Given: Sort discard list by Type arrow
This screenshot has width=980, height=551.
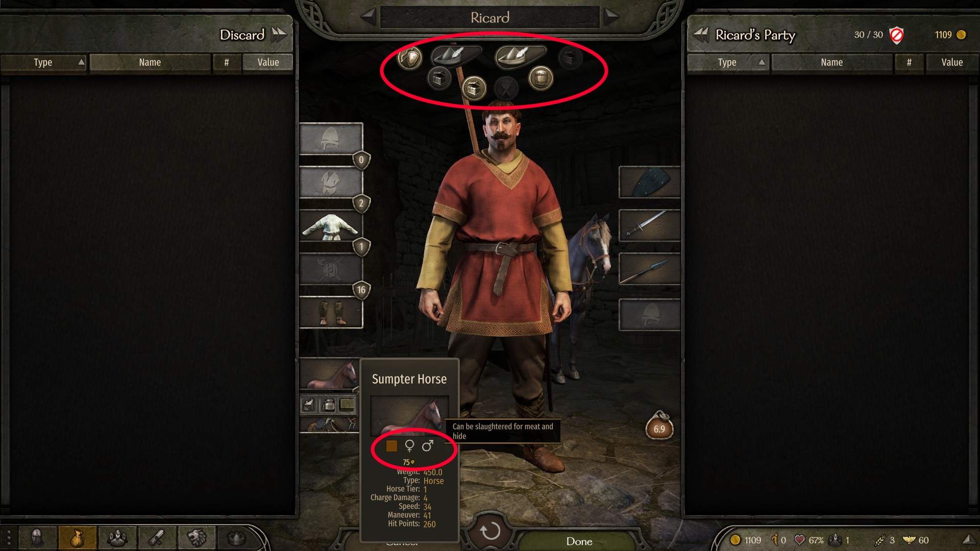Looking at the screenshot, I should point(81,62).
